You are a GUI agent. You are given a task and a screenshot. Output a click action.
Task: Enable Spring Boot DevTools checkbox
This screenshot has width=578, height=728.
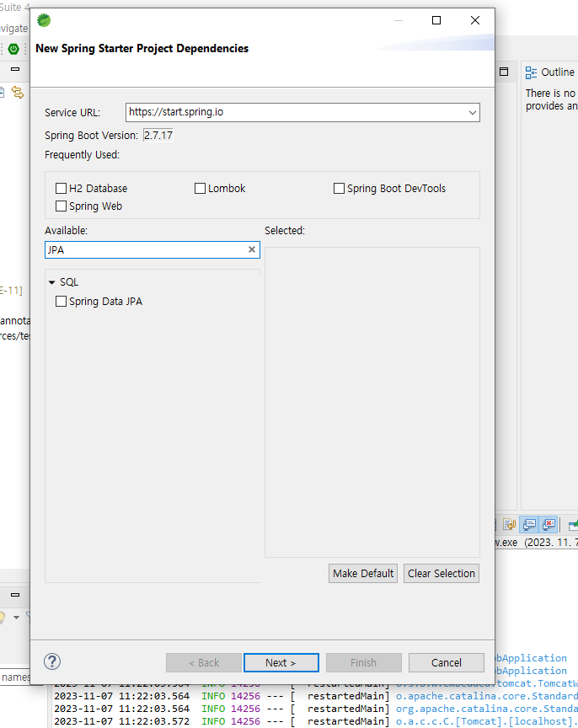pyautogui.click(x=339, y=189)
